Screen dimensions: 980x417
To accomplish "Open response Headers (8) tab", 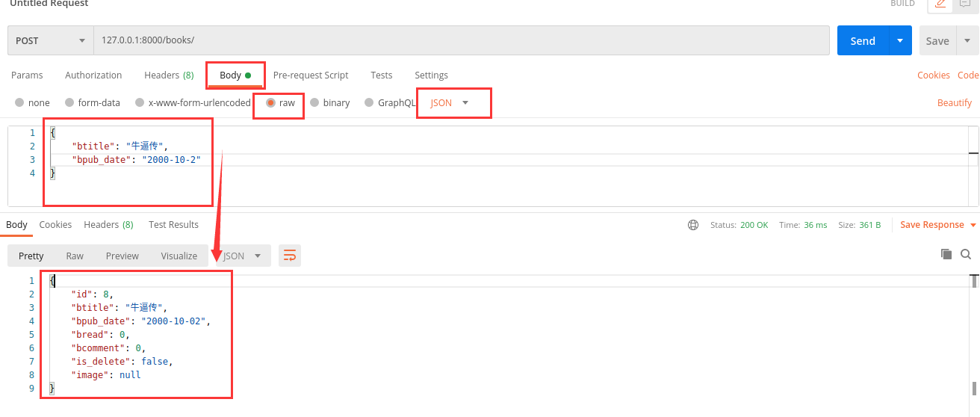I will tap(108, 225).
